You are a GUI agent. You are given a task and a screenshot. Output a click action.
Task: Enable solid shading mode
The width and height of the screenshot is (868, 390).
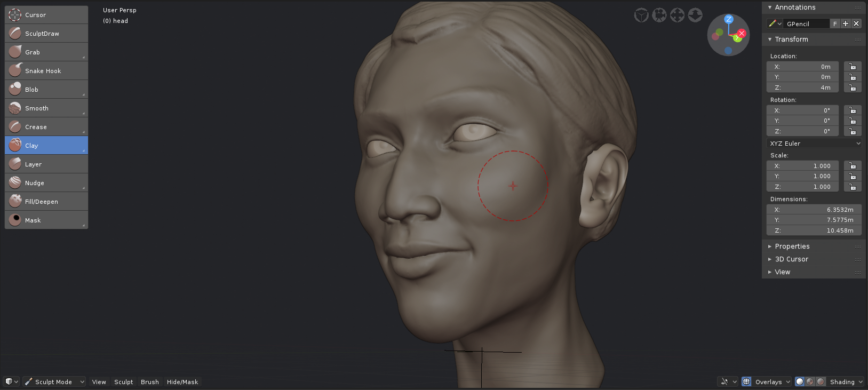800,381
